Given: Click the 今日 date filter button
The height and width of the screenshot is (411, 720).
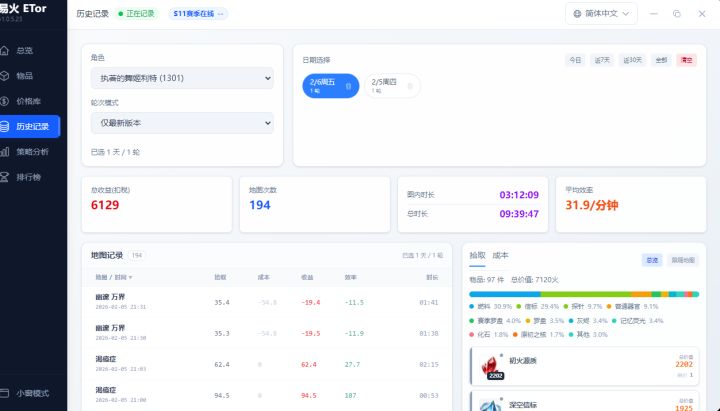Looking at the screenshot, I should [x=575, y=60].
